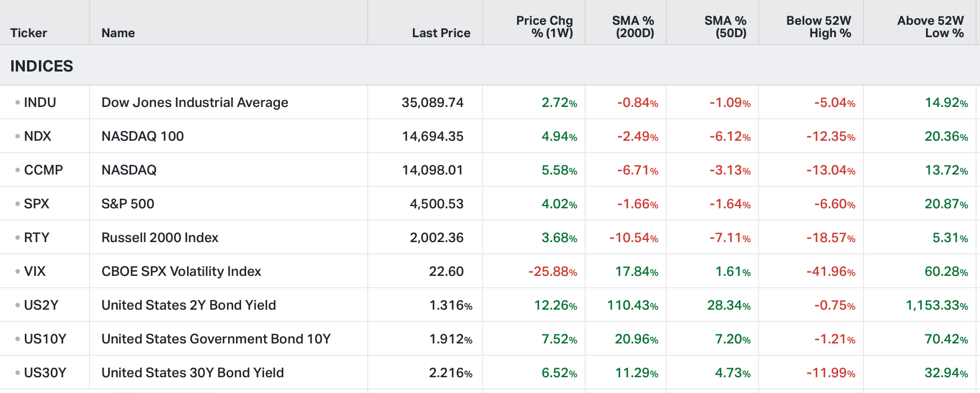Click the 110.43% SMA 200D value
The height and width of the screenshot is (393, 980).
tap(632, 305)
